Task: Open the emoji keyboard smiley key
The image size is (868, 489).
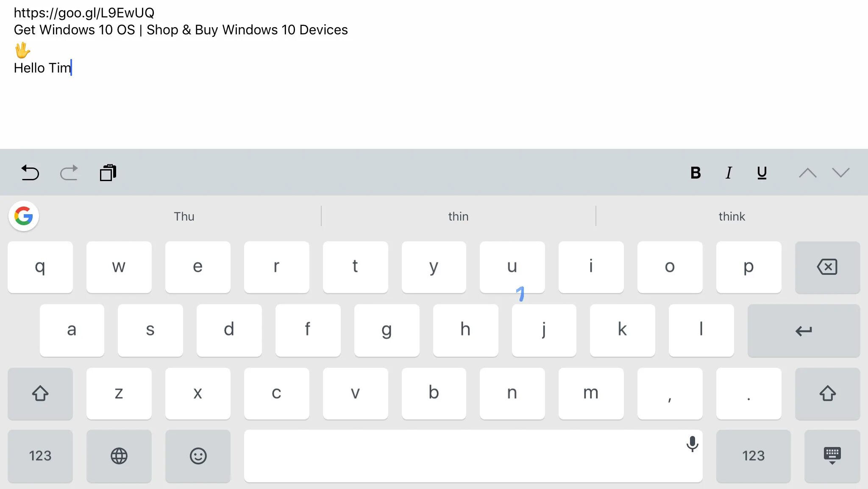Action: (x=198, y=456)
